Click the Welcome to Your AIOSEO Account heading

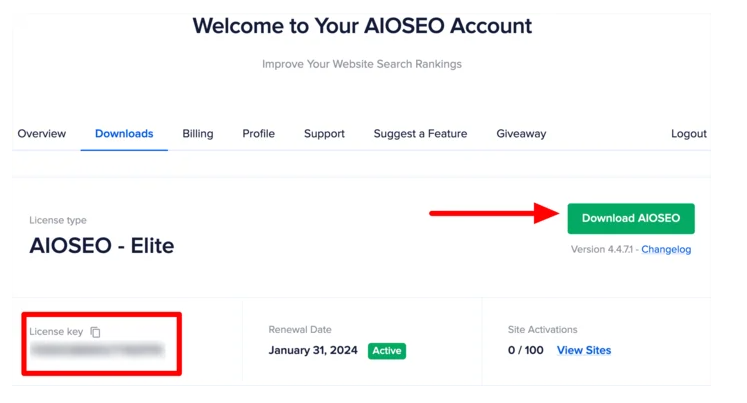tap(362, 26)
